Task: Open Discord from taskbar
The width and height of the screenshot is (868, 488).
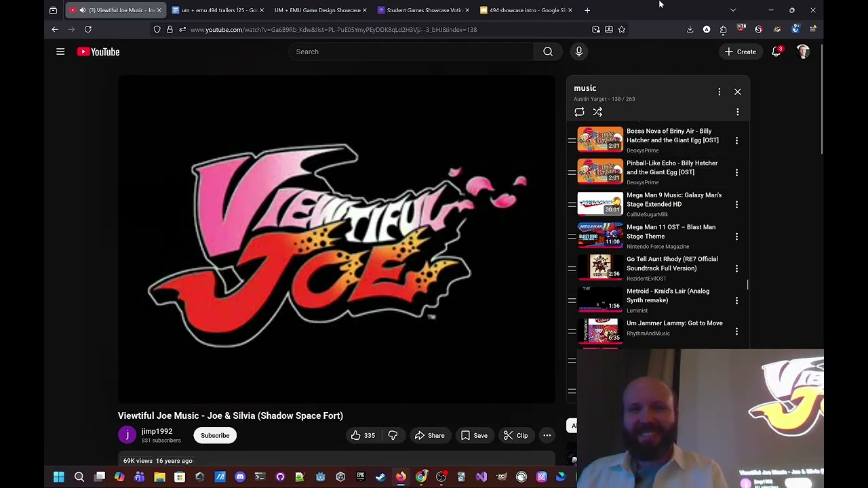Action: coord(240,477)
